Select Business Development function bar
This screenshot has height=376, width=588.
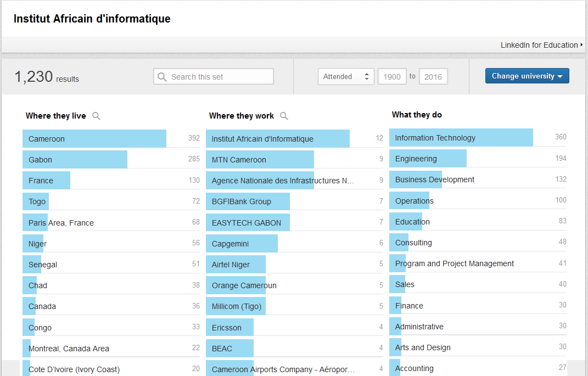478,179
